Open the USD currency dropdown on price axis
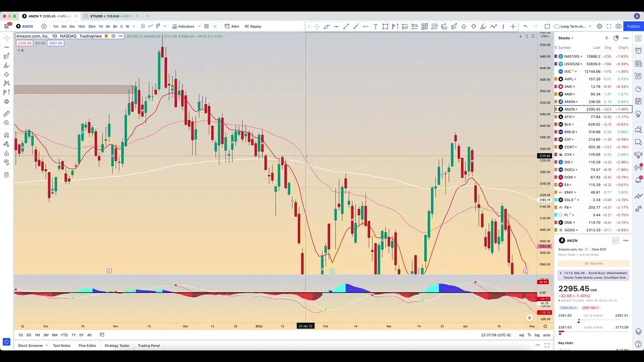This screenshot has width=644, height=362. point(545,36)
